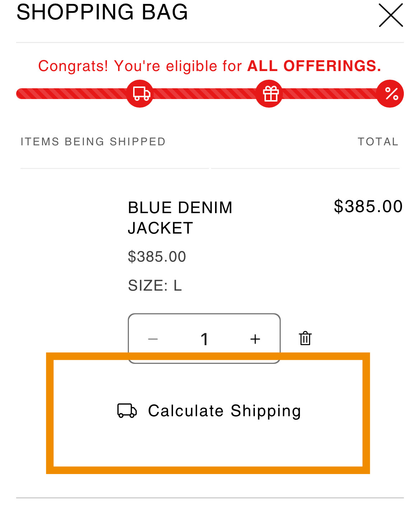This screenshot has height=521, width=420.
Task: Click the quantity value field
Action: pos(204,339)
